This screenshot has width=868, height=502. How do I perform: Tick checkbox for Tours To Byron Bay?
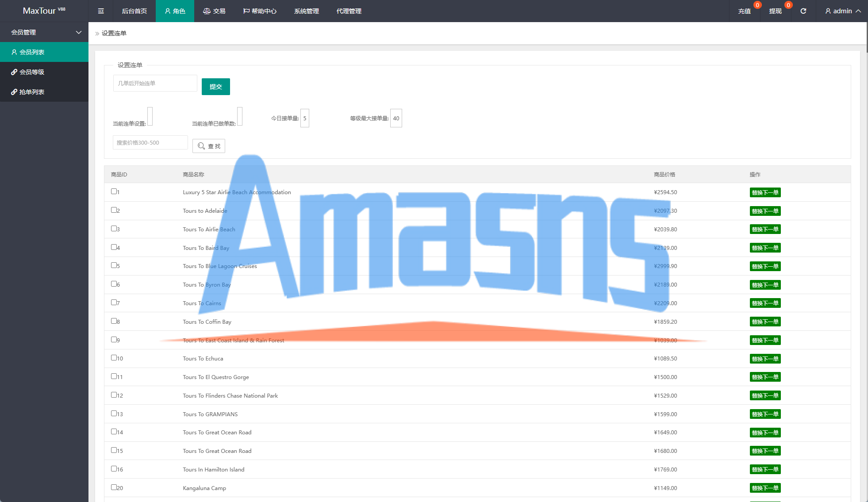(114, 284)
